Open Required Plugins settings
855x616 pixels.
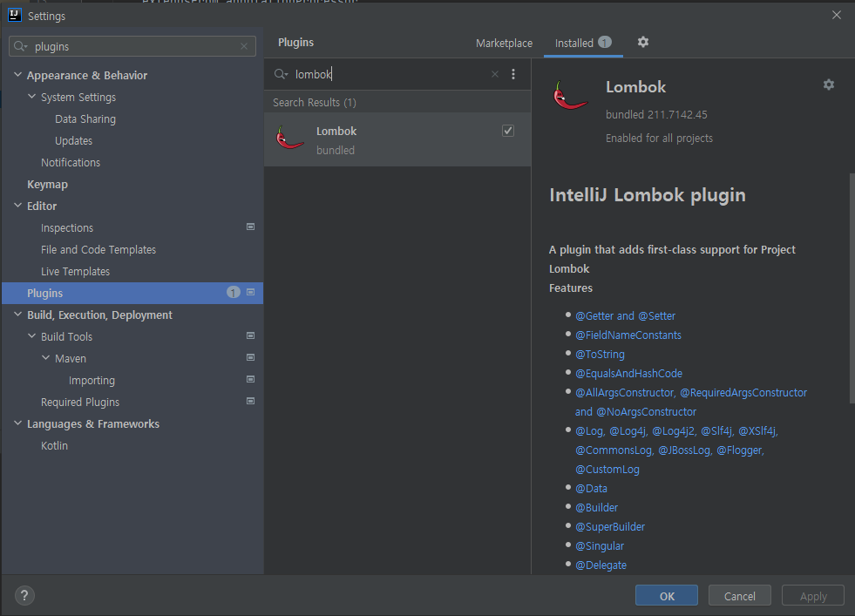coord(80,403)
